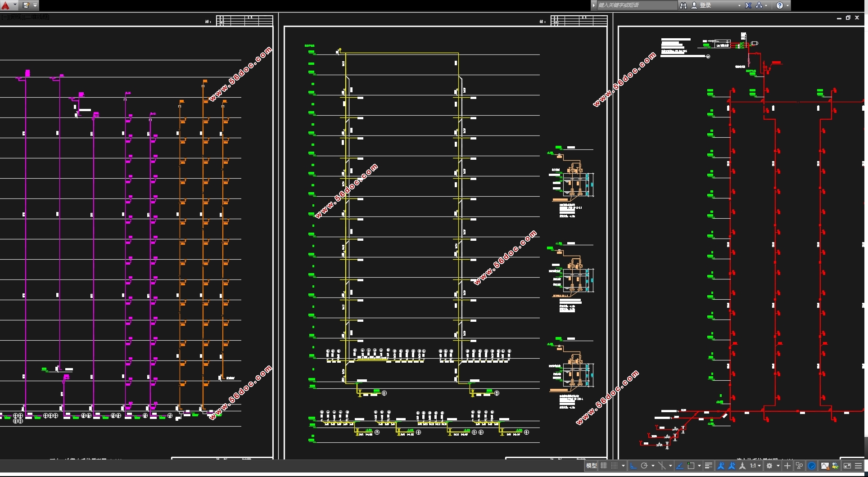This screenshot has height=477, width=868.
Task: Click the isolate objects shapes icon
Action: tap(799, 466)
